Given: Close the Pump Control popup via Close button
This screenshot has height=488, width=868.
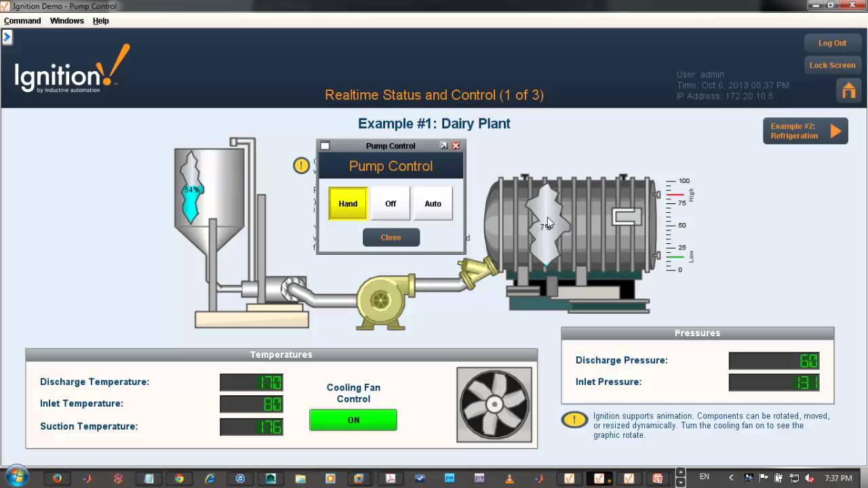Looking at the screenshot, I should coord(391,237).
